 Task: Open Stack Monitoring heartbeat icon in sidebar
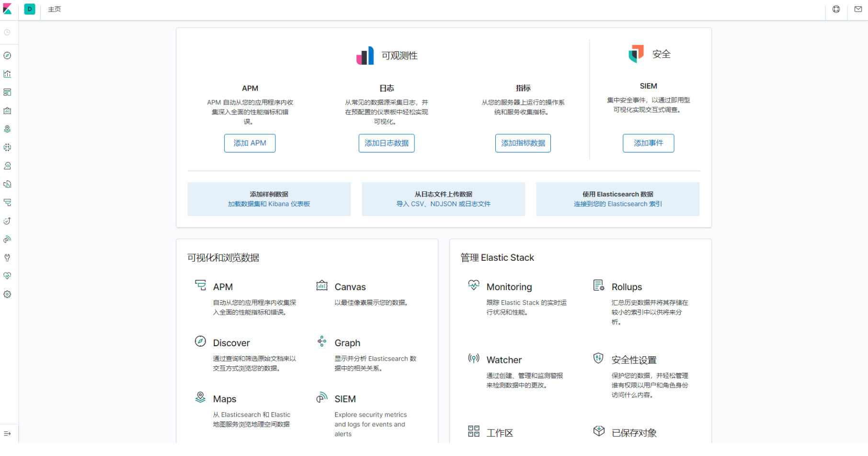(7, 276)
